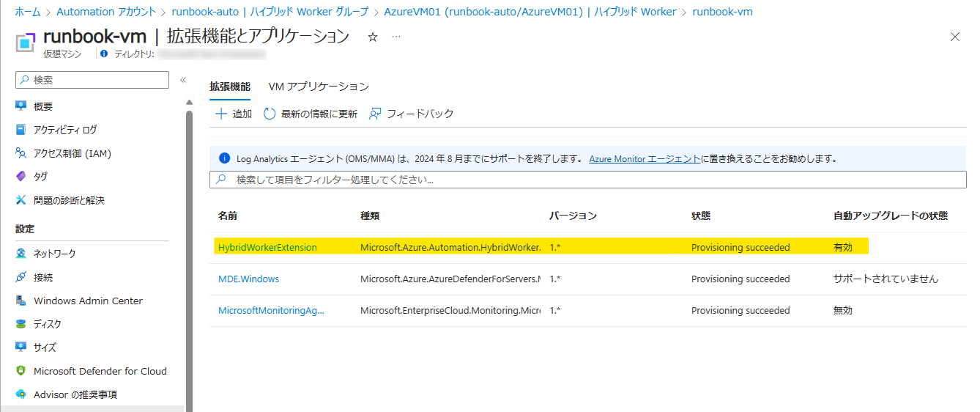980x412 pixels.
Task: Close the blade with the X button
Action: 954,37
